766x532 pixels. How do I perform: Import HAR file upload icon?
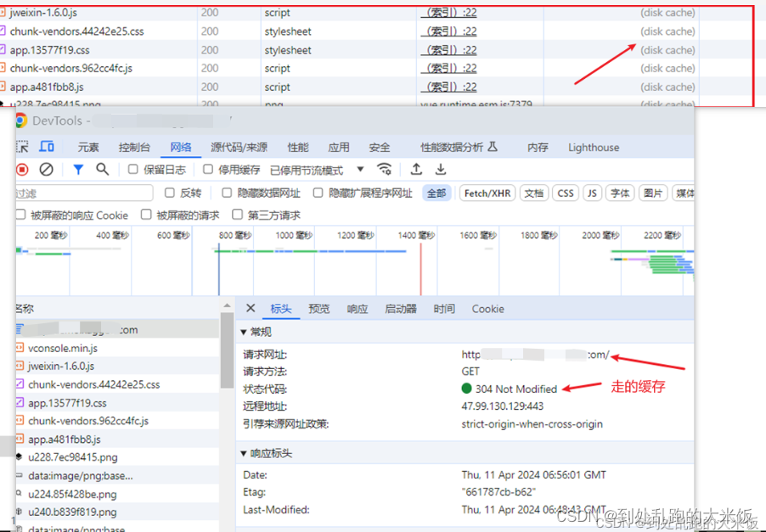click(416, 170)
